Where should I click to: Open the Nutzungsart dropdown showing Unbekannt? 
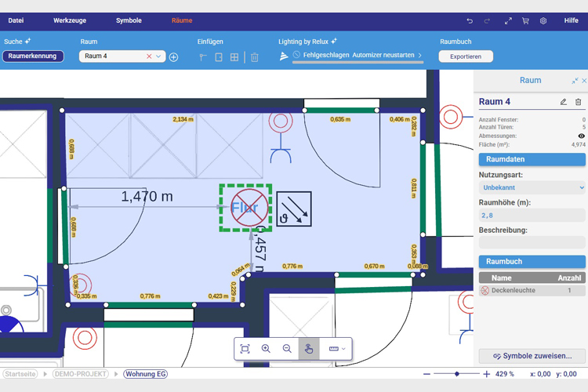point(532,188)
